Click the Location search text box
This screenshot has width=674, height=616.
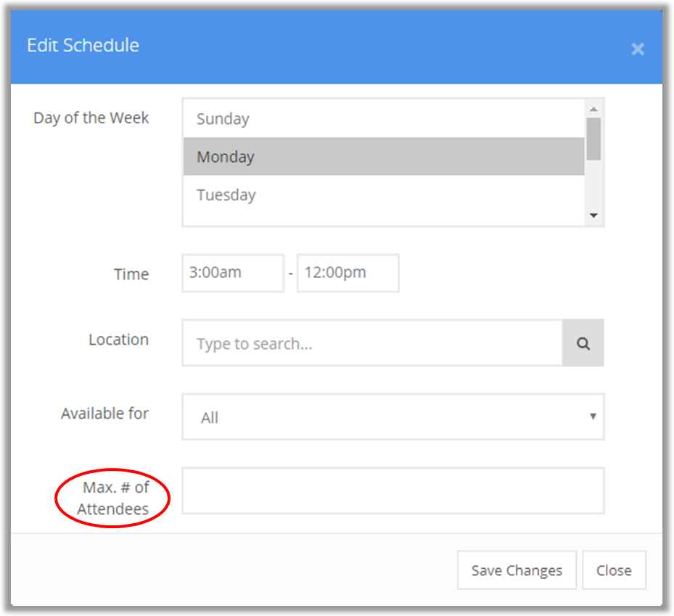coord(372,343)
